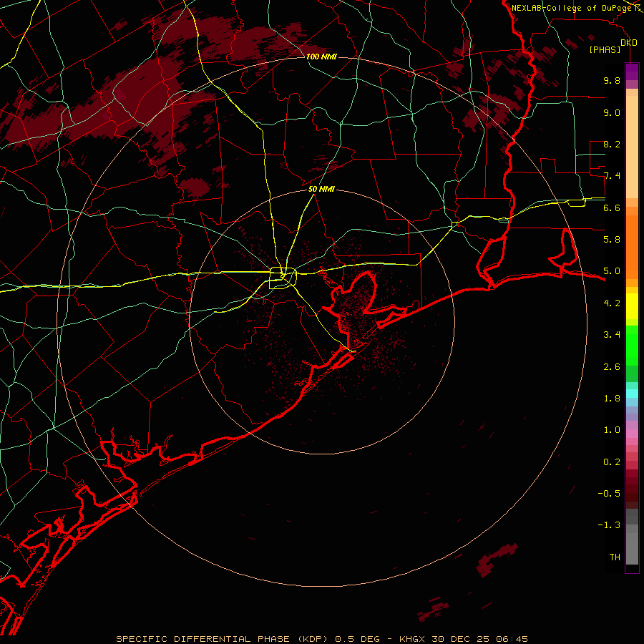Image resolution: width=644 pixels, height=644 pixels.
Task: Click the 50 NMI range ring label
Action: coord(321,189)
